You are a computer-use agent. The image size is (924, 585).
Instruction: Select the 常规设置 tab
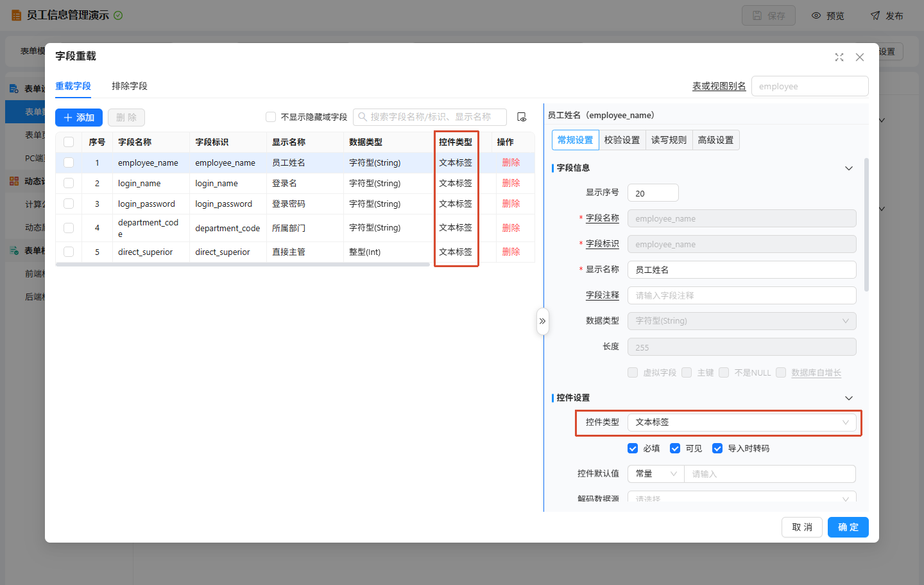point(575,140)
